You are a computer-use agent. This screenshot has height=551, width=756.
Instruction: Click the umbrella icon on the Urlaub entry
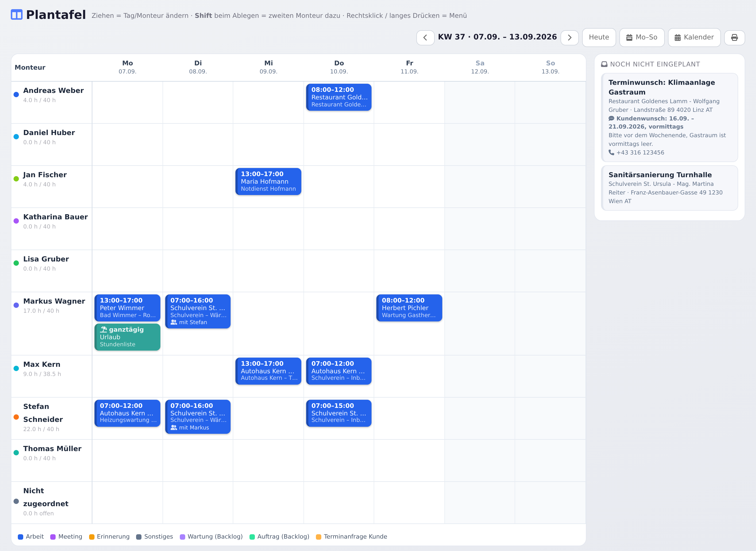[104, 330]
